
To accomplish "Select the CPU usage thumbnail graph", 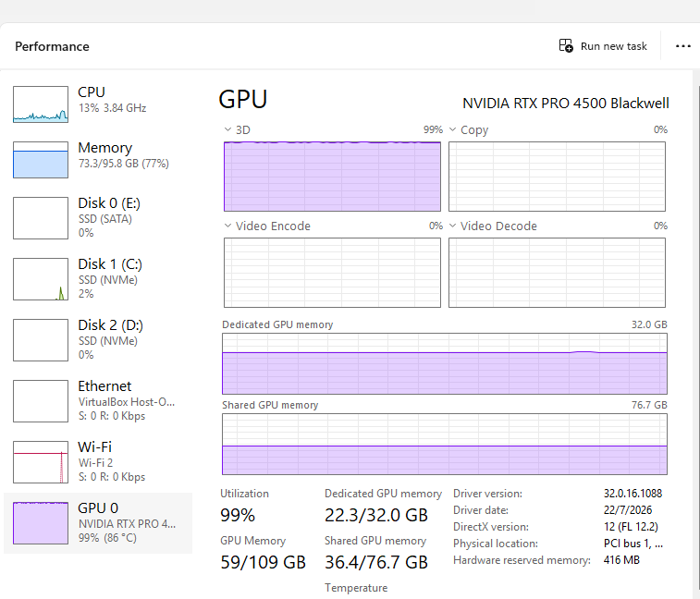I will [x=41, y=104].
